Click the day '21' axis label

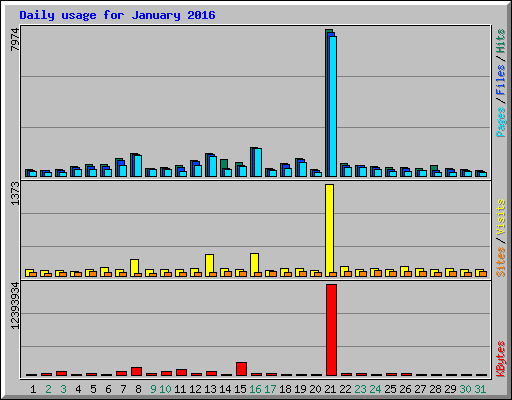tap(330, 389)
